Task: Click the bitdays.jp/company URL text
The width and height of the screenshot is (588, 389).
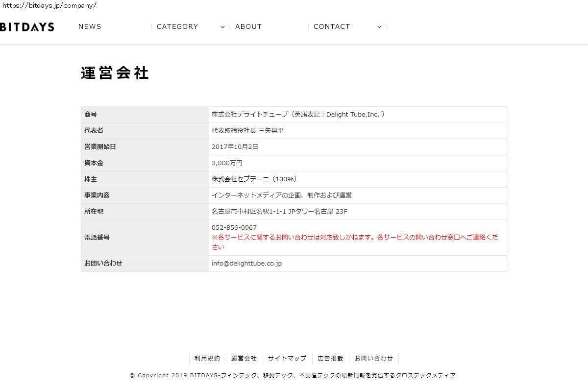Action: 49,5
